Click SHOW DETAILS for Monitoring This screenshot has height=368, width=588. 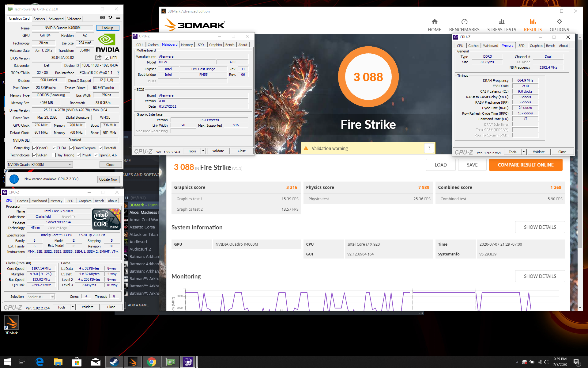540,276
